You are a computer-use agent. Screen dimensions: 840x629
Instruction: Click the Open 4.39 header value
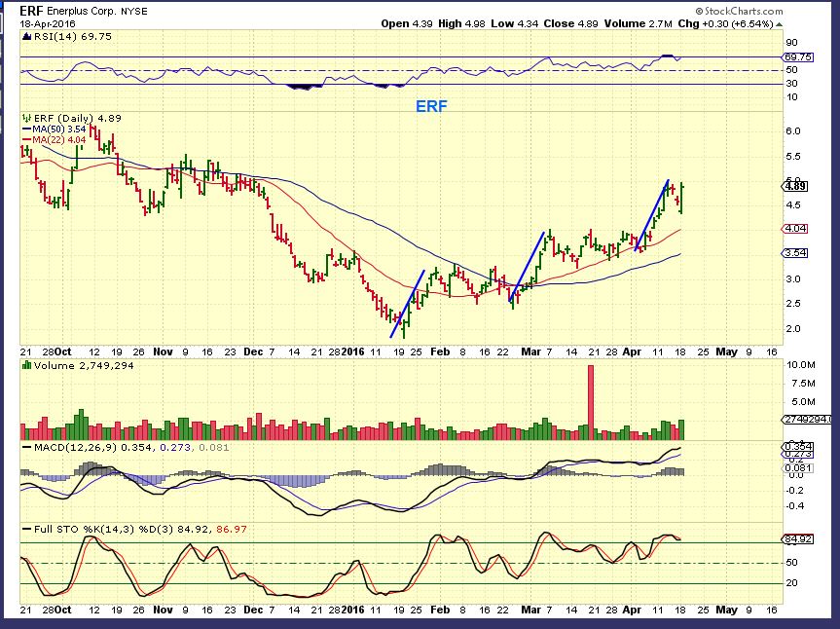coord(407,24)
